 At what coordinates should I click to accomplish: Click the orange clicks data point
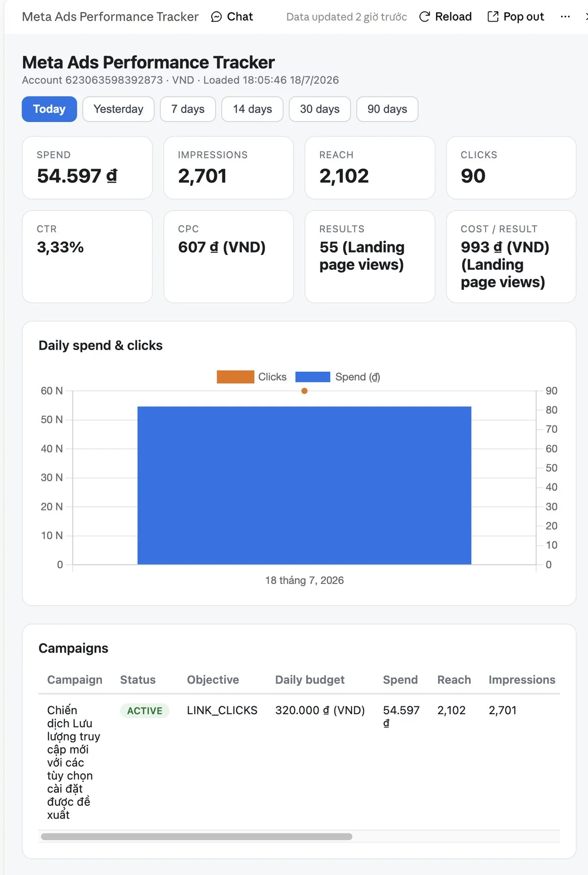304,391
